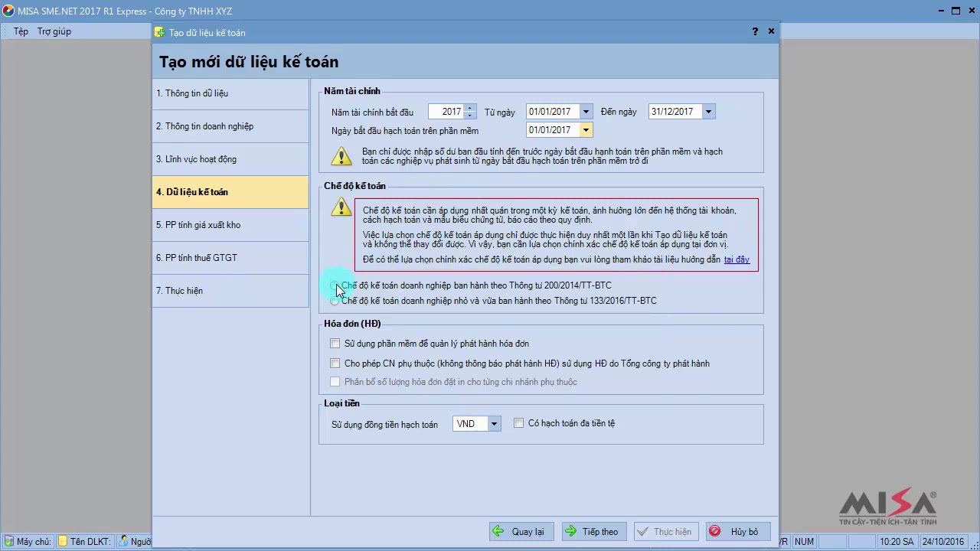Viewport: 980px width, 551px height.
Task: Open the Trợ giúp menu
Action: click(x=54, y=31)
